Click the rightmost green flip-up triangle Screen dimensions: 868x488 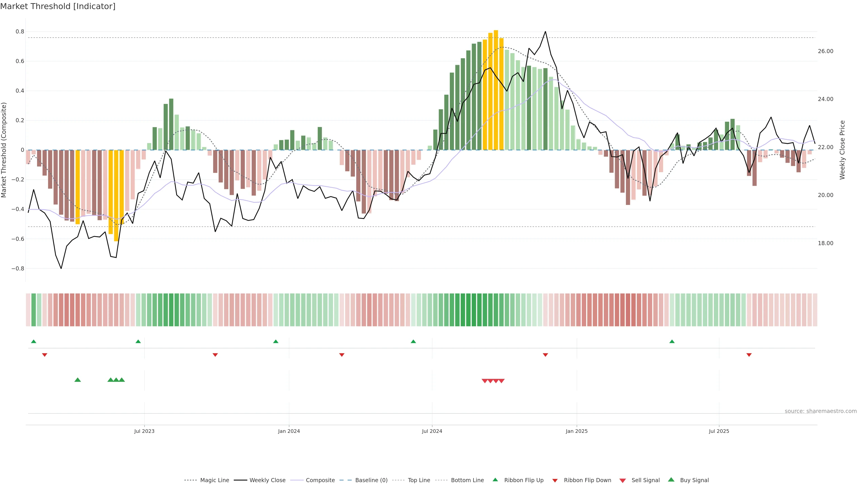click(x=672, y=342)
